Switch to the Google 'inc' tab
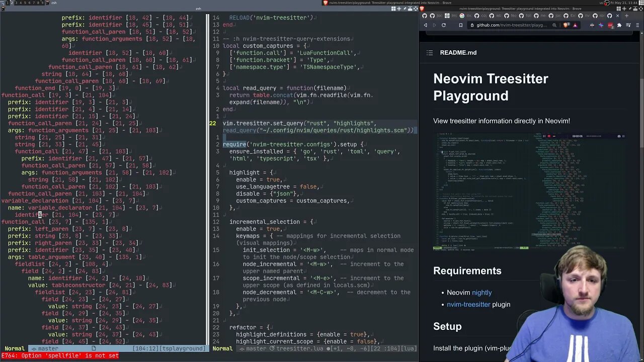The width and height of the screenshot is (644, 362). (x=465, y=16)
